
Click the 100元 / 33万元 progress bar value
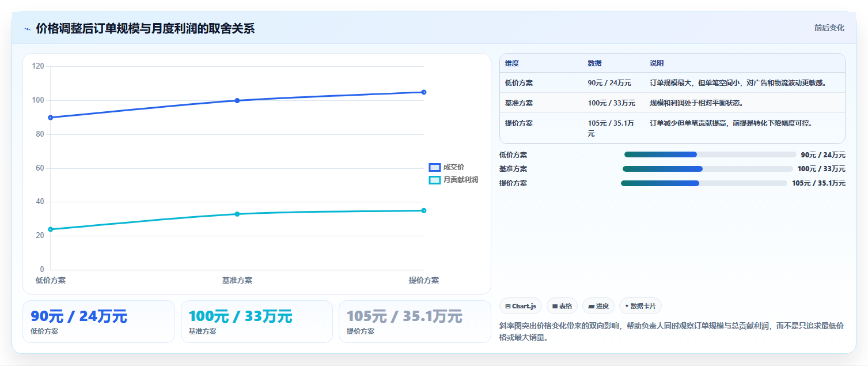click(821, 169)
